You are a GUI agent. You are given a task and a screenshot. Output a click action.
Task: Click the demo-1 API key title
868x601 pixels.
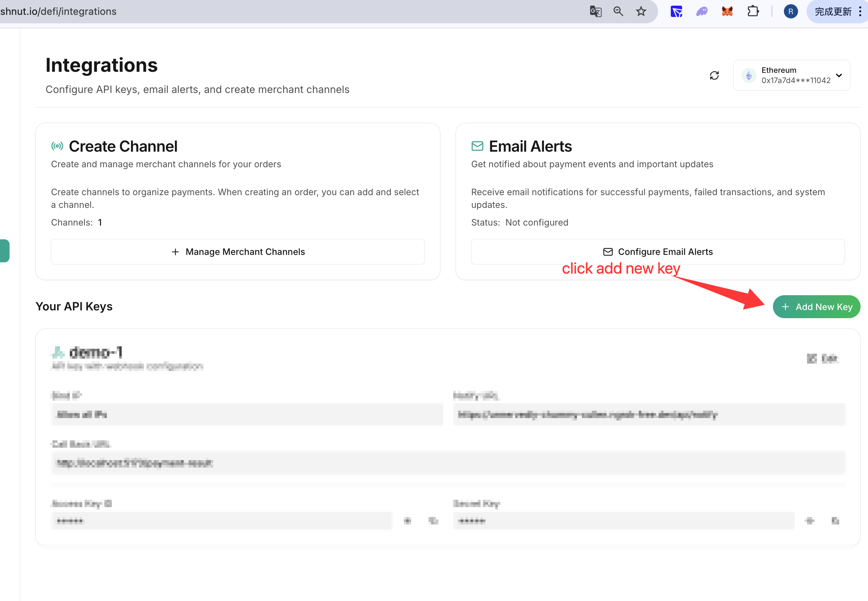pyautogui.click(x=96, y=352)
